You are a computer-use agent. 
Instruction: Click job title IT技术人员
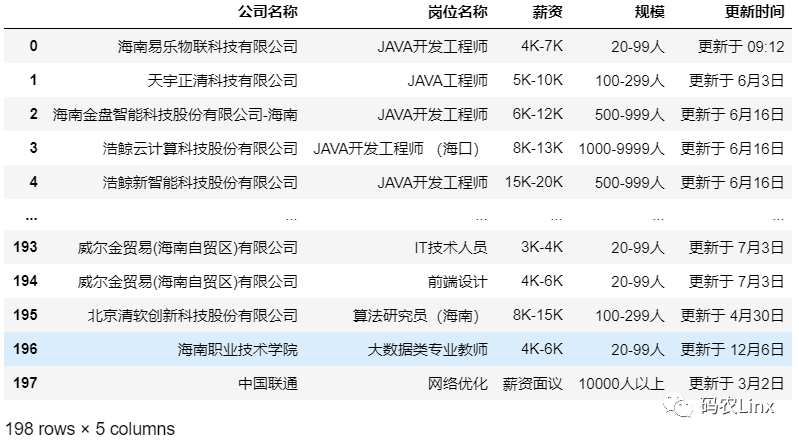point(451,247)
